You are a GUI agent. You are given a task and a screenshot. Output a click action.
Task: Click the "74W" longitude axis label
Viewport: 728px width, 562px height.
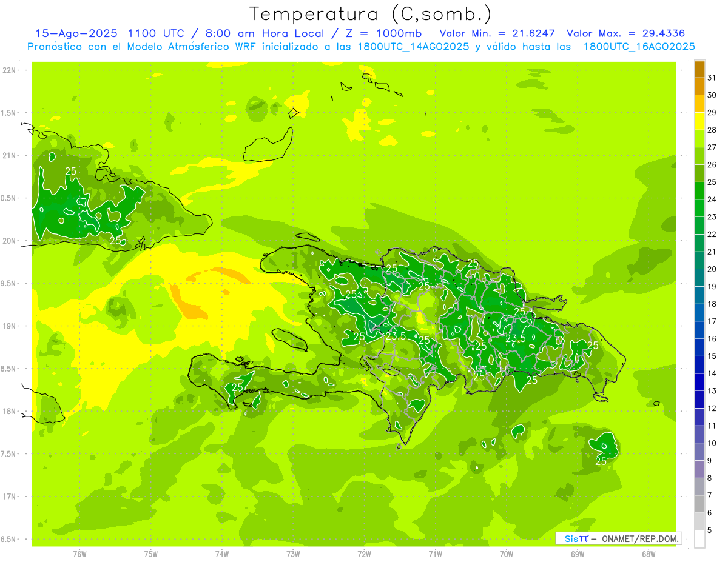click(x=221, y=554)
